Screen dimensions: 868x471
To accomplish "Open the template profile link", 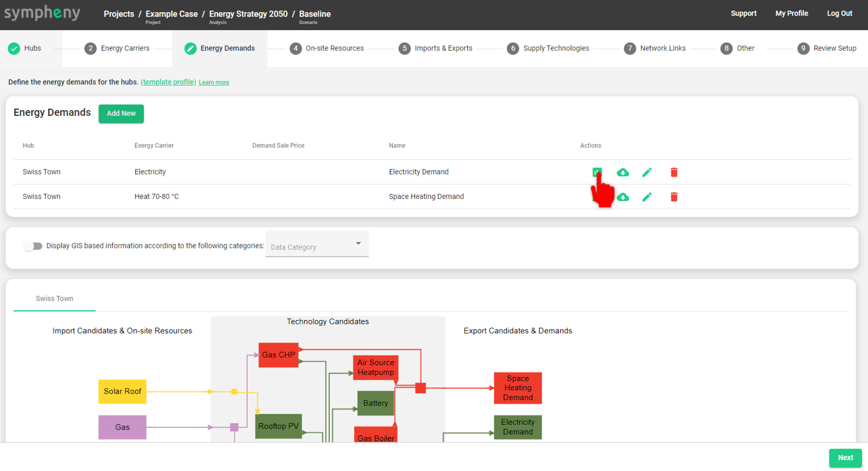I will coord(168,82).
